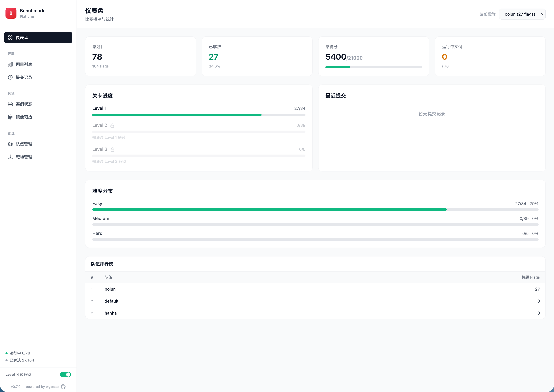Select the pojun row in leaderboard
Image resolution: width=554 pixels, height=392 pixels.
click(315, 289)
